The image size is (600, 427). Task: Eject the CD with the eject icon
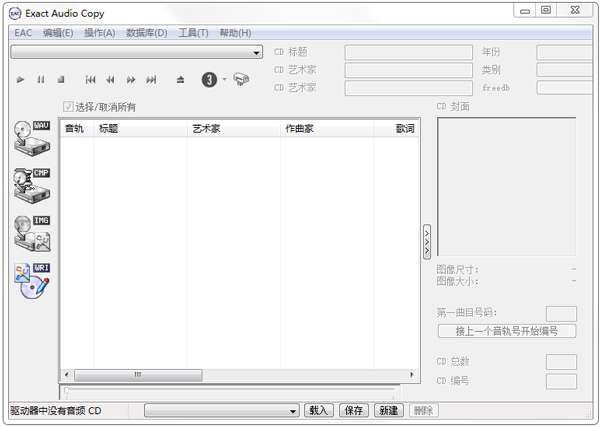click(x=181, y=80)
